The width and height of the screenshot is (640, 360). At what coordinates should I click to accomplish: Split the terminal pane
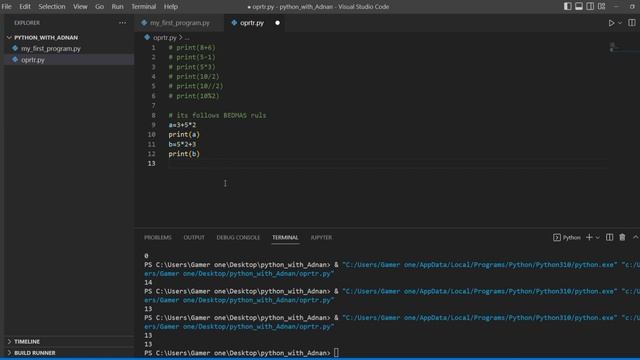(609, 238)
